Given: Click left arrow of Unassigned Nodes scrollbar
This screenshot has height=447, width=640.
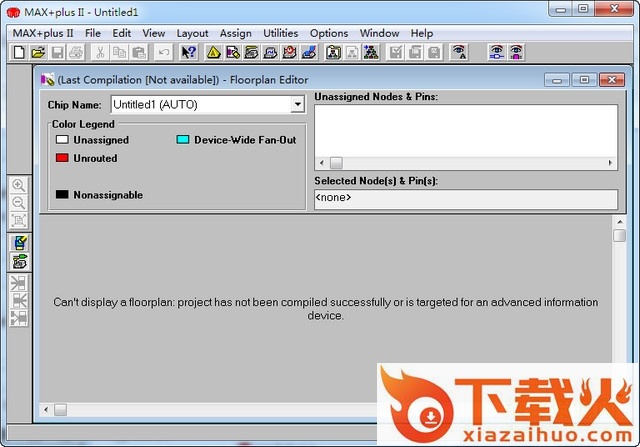Looking at the screenshot, I should click(x=322, y=163).
